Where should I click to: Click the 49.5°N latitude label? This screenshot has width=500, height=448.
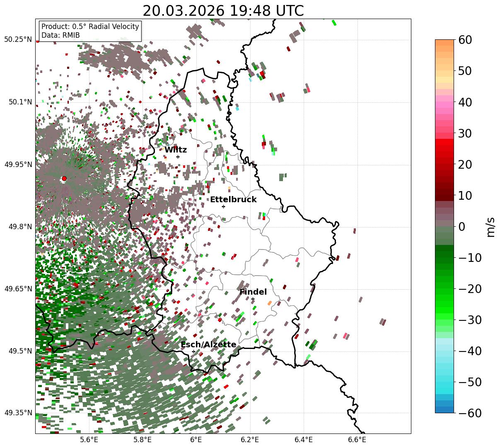click(20, 351)
